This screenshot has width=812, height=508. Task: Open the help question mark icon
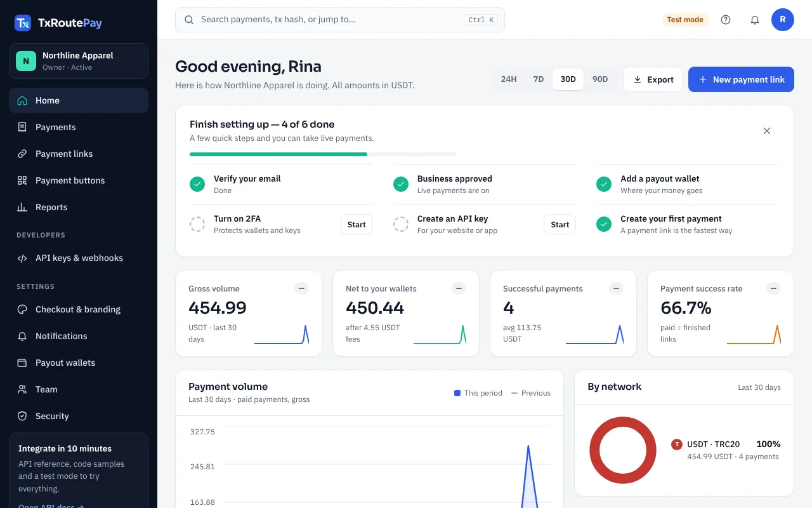[726, 20]
